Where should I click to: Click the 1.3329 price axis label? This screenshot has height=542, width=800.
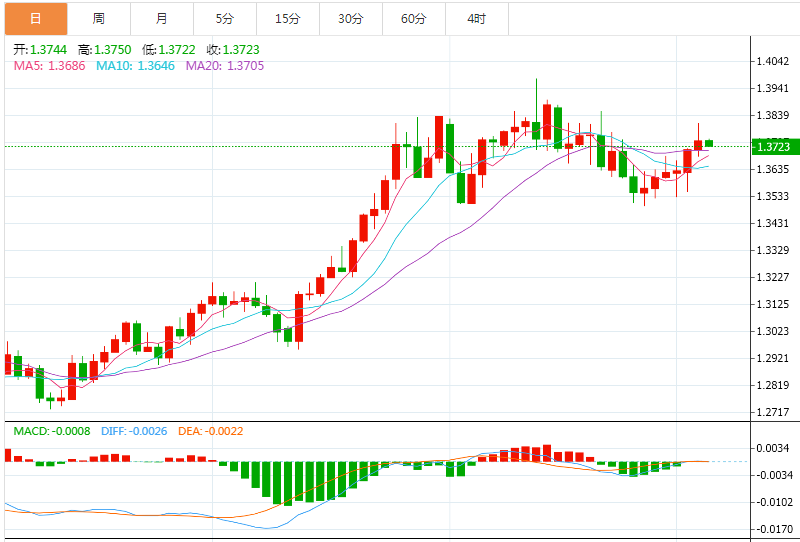point(773,251)
